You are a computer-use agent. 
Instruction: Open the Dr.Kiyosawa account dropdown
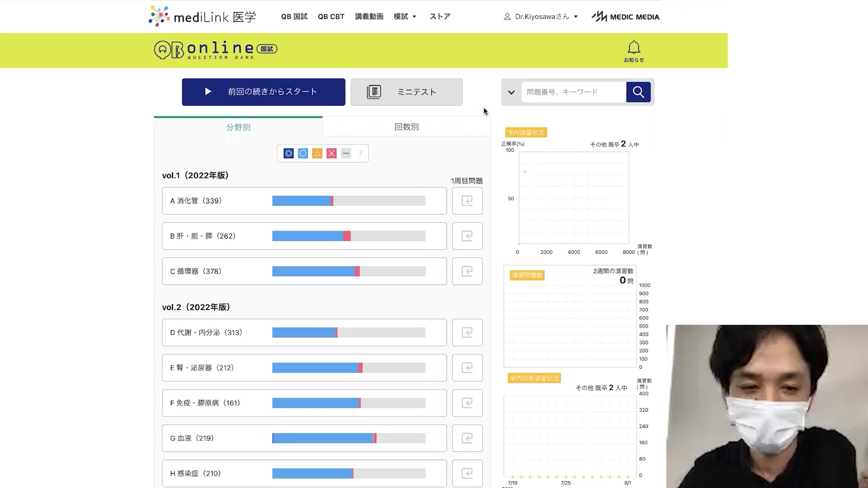(541, 17)
